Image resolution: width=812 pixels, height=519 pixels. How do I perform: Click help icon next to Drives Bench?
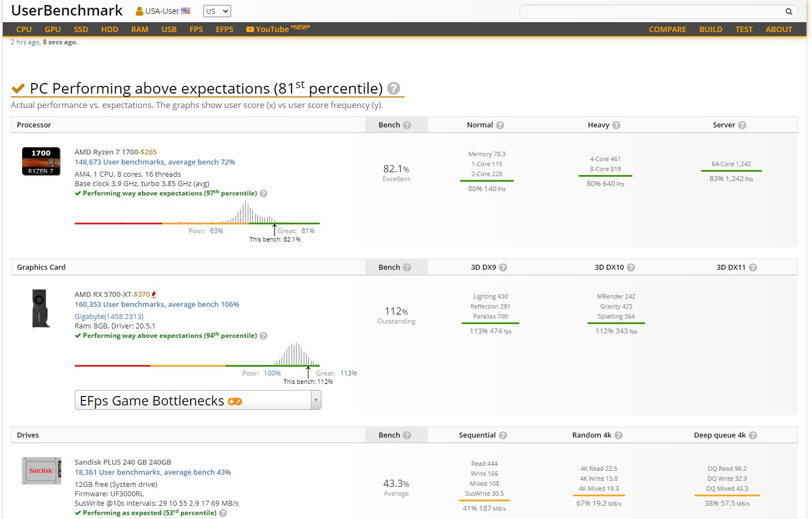[407, 435]
